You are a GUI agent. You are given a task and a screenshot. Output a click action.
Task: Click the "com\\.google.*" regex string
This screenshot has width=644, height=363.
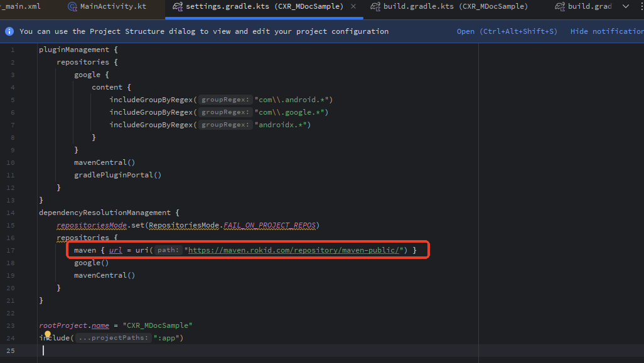289,112
